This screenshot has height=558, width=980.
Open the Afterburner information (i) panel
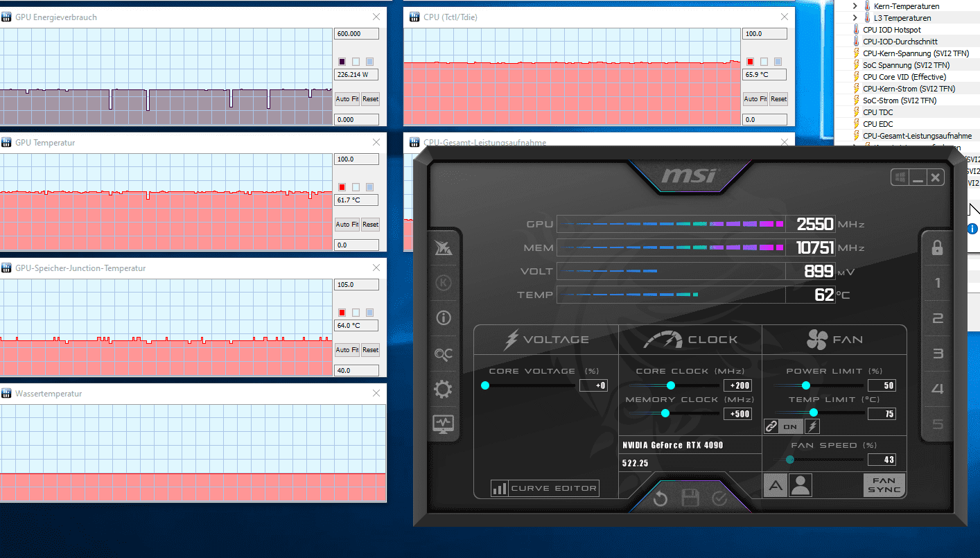443,318
